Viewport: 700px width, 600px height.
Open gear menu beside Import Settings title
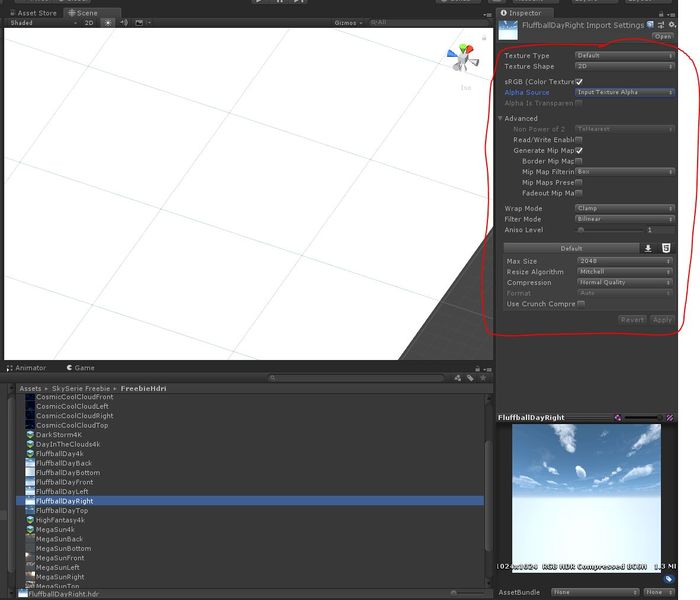(x=672, y=25)
